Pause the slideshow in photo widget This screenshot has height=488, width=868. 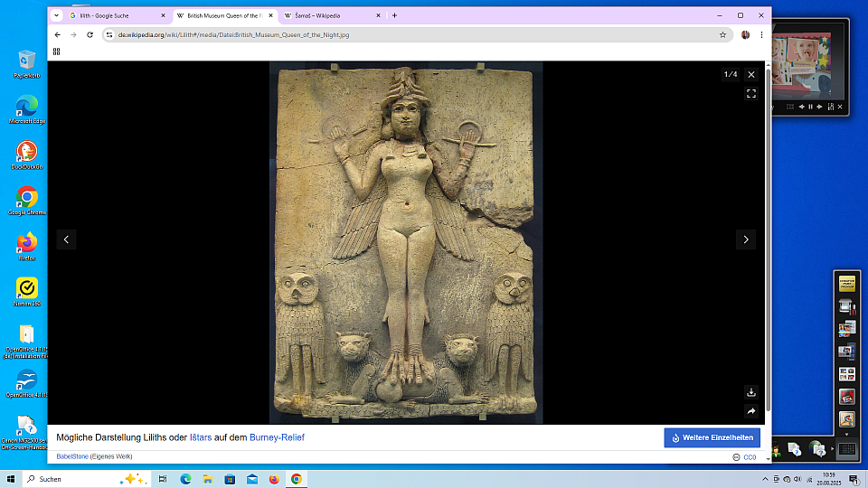tap(810, 107)
